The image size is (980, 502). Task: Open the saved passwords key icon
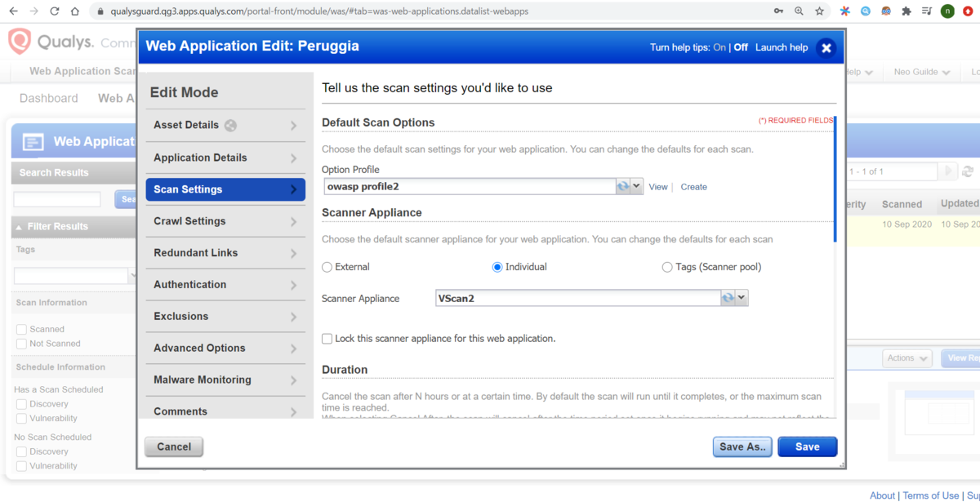coord(778,11)
